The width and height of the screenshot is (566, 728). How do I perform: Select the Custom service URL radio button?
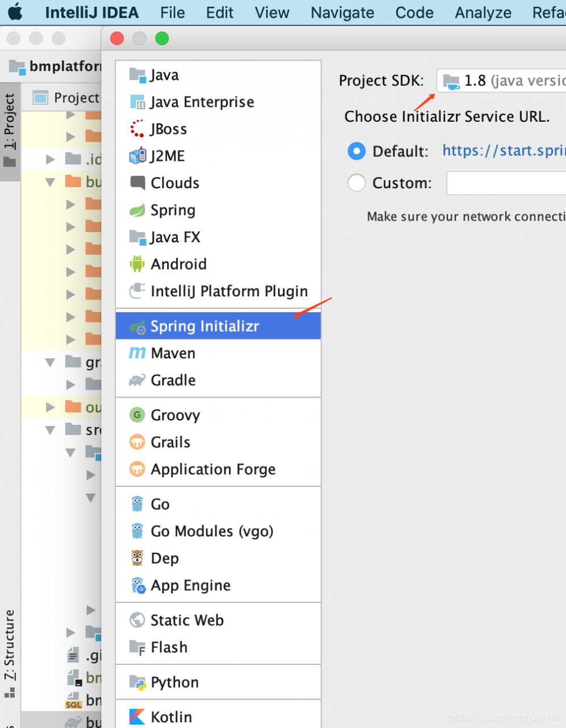tap(356, 183)
